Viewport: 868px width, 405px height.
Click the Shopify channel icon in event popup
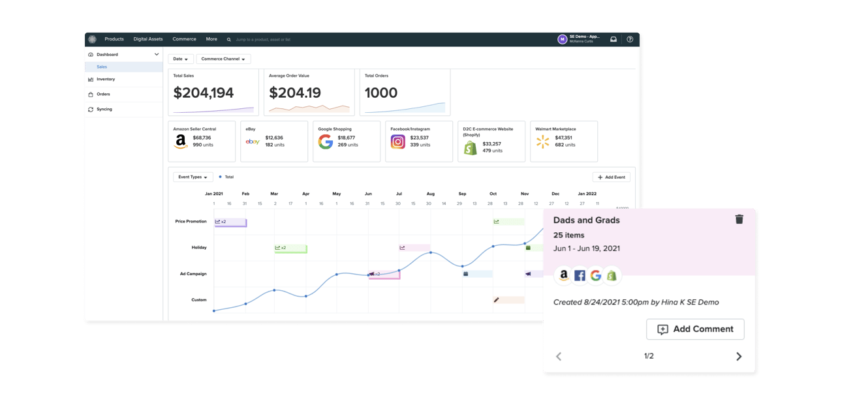(612, 276)
